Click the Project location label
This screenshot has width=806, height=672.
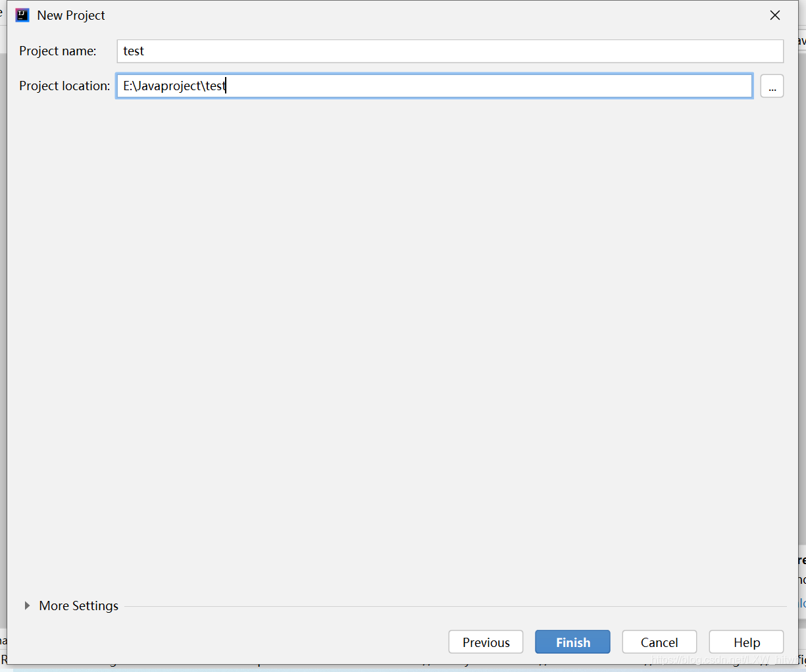point(64,86)
